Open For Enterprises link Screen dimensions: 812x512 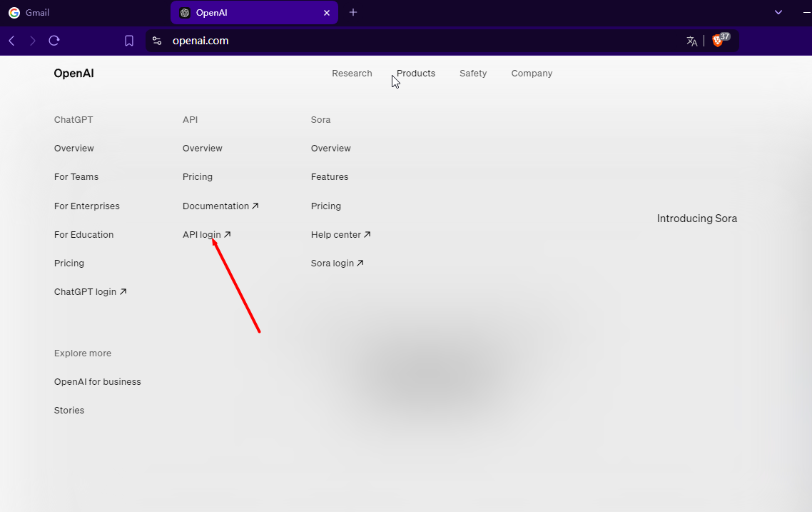point(87,206)
